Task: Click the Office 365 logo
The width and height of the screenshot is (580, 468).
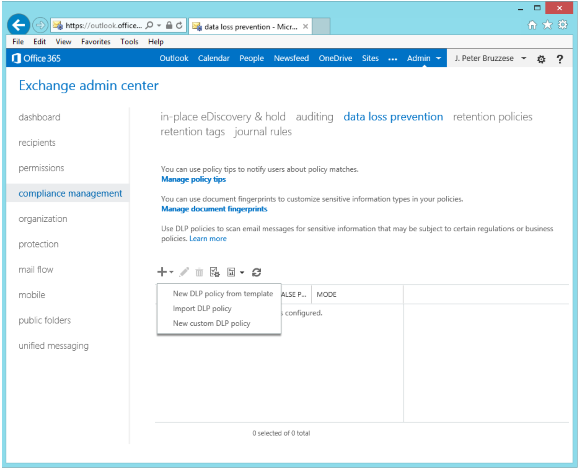Action: tap(36, 58)
